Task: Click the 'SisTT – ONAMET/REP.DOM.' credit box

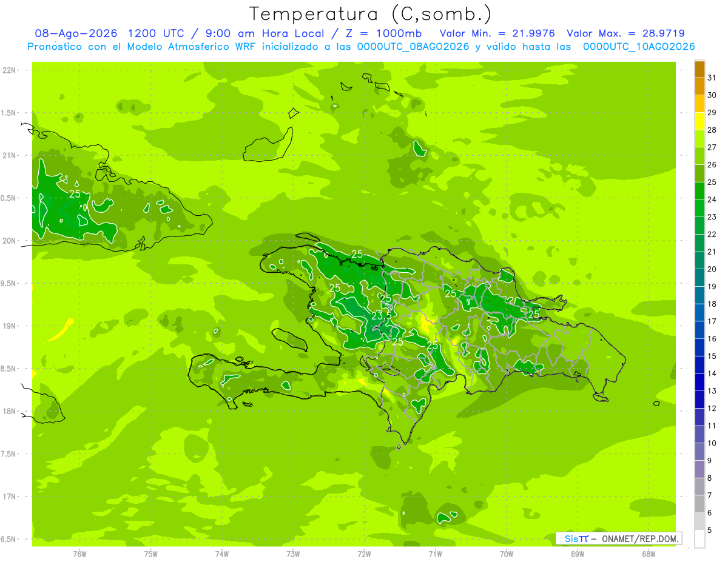Action: point(618,538)
